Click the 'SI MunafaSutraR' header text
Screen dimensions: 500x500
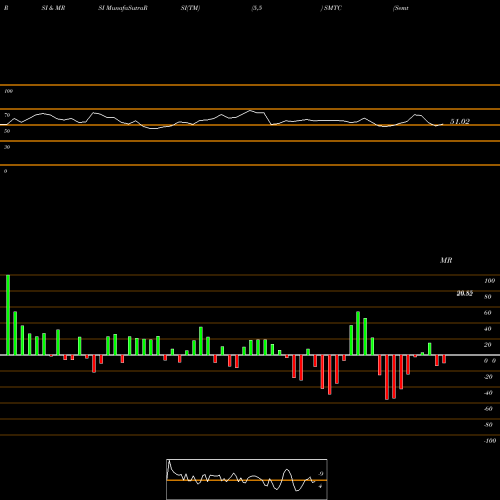[123, 8]
